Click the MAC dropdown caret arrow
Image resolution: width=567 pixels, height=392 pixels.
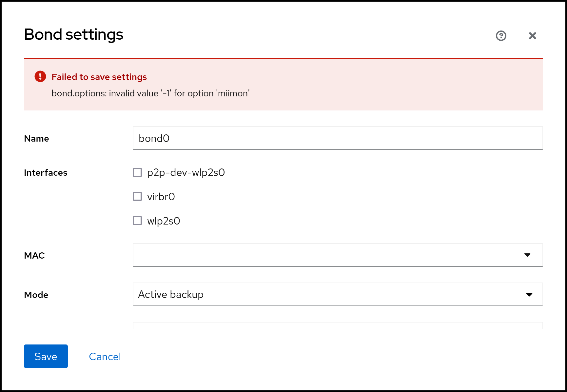[527, 255]
